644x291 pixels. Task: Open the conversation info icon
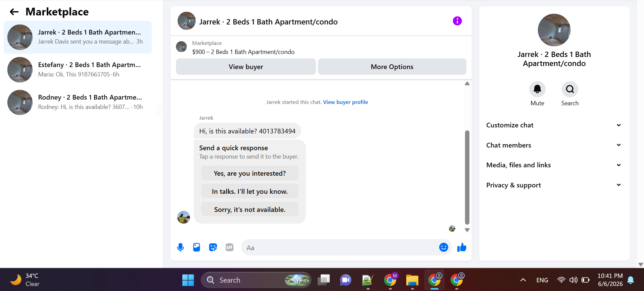point(457,21)
